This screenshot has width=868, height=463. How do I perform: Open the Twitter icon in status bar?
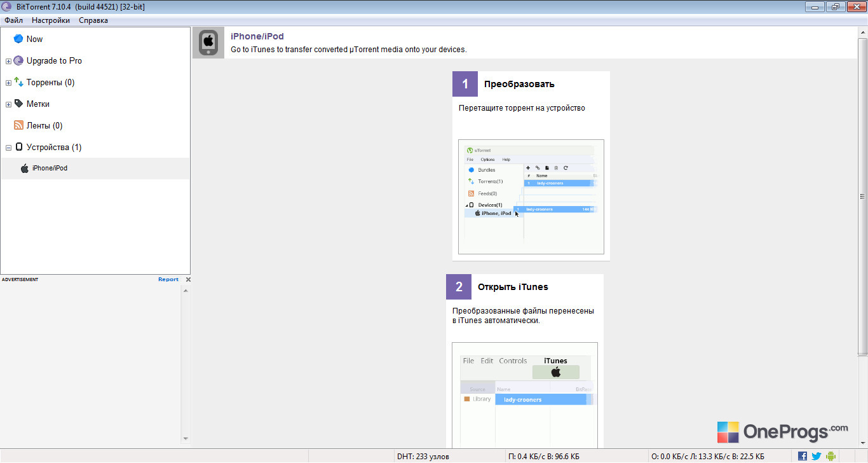click(817, 456)
